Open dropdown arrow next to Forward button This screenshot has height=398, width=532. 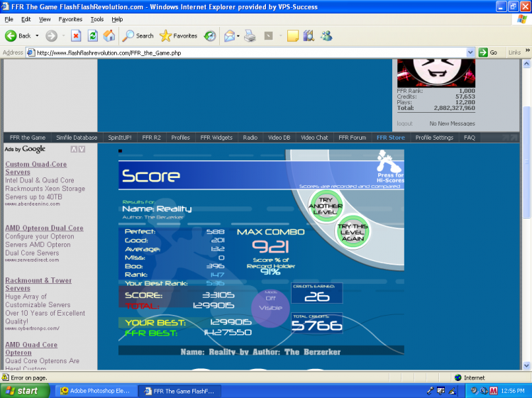coord(63,35)
